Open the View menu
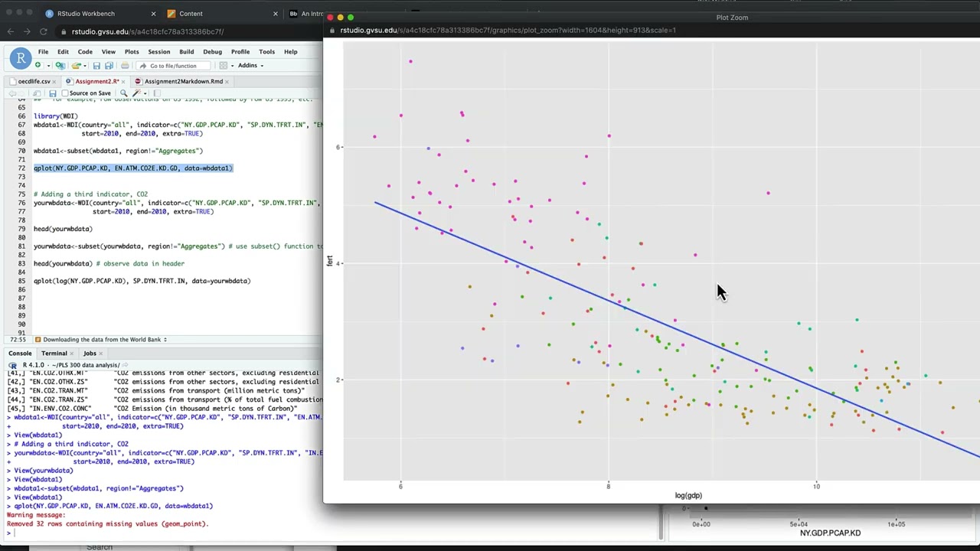The width and height of the screenshot is (980, 551). point(109,52)
